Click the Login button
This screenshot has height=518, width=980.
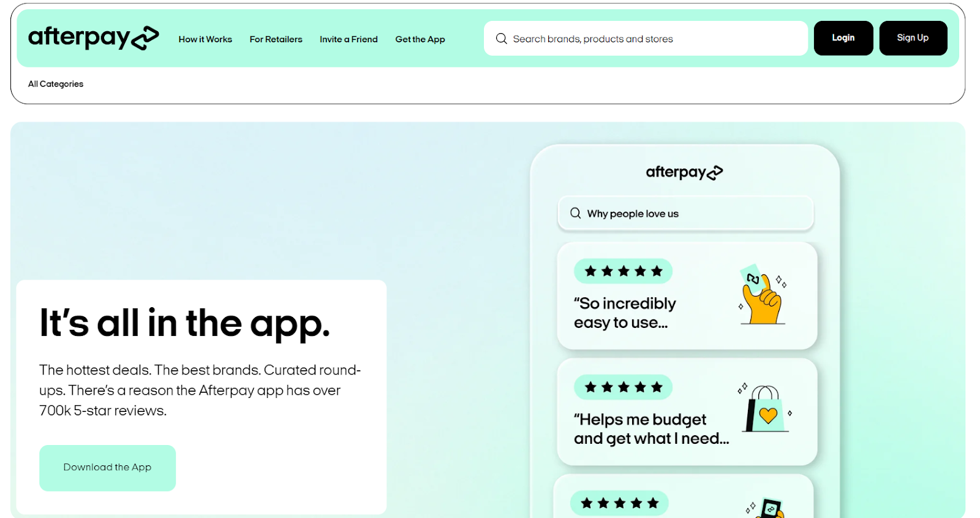tap(843, 38)
